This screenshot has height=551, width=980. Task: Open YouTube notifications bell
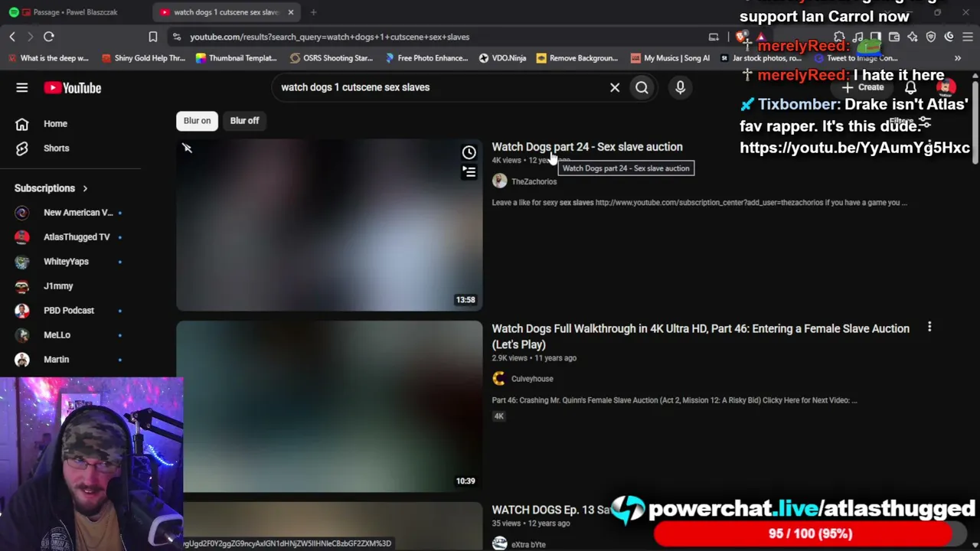coord(910,87)
